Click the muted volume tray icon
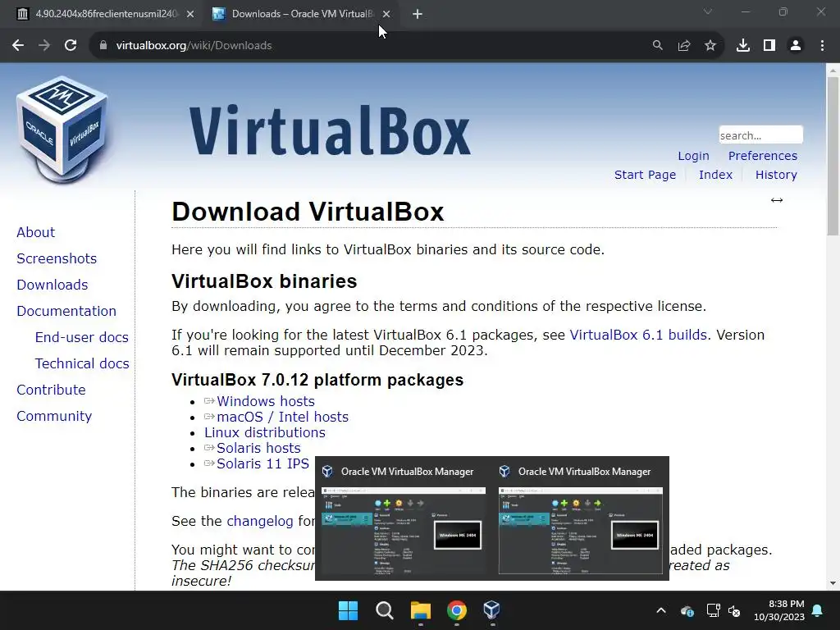The height and width of the screenshot is (630, 840). click(734, 610)
